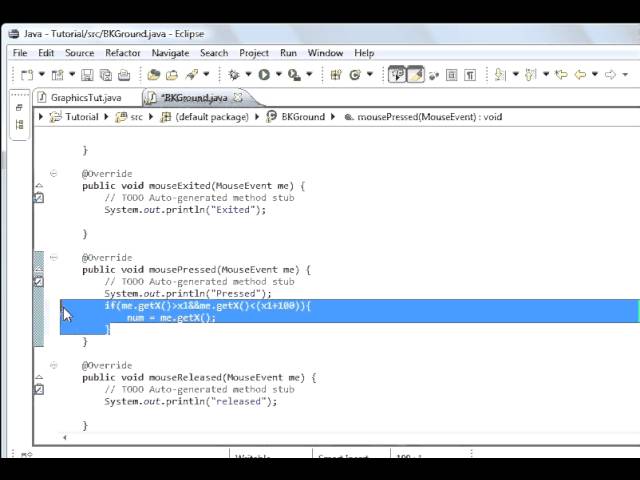This screenshot has height=480, width=640.
Task: Click the override marker beside mouseReleased
Action: pyautogui.click(x=39, y=378)
